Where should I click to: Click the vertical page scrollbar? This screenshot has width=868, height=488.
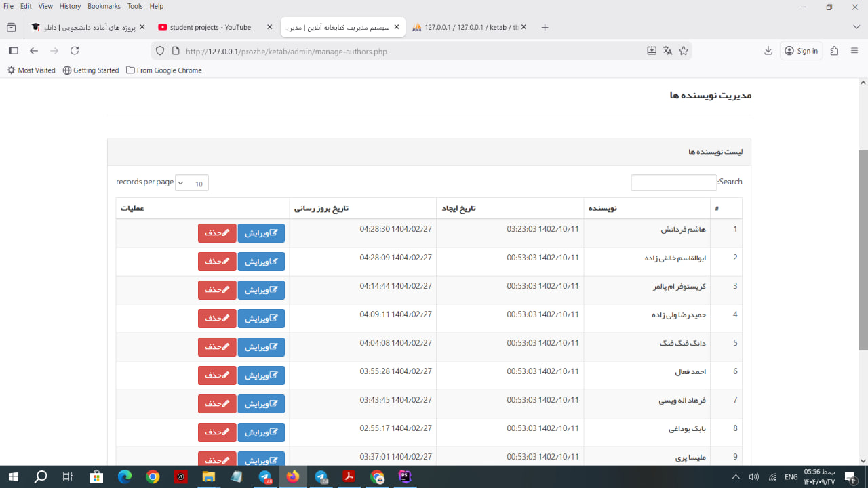coord(863,251)
